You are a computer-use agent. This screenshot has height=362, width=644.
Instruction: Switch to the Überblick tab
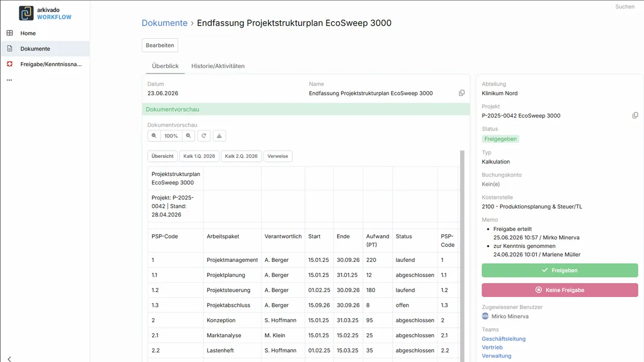pyautogui.click(x=165, y=66)
